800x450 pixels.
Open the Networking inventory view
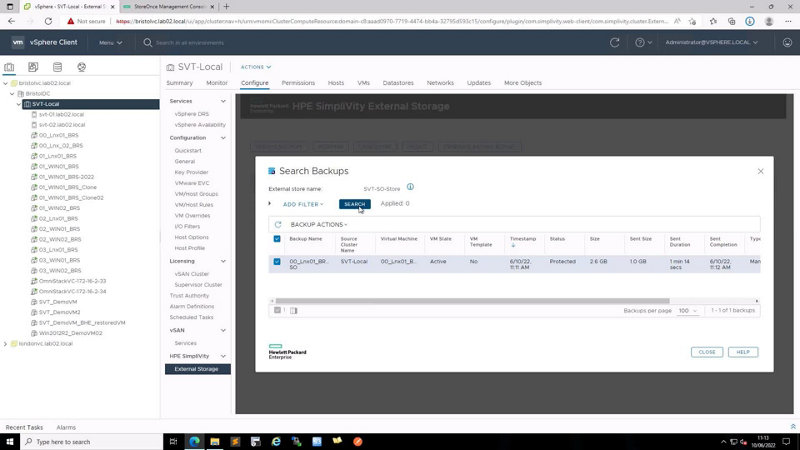point(81,67)
